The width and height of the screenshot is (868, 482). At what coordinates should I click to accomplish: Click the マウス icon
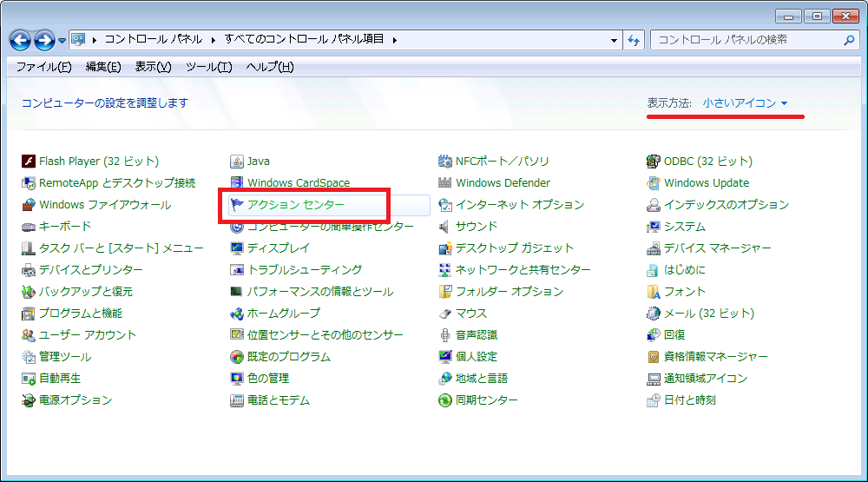coord(445,314)
